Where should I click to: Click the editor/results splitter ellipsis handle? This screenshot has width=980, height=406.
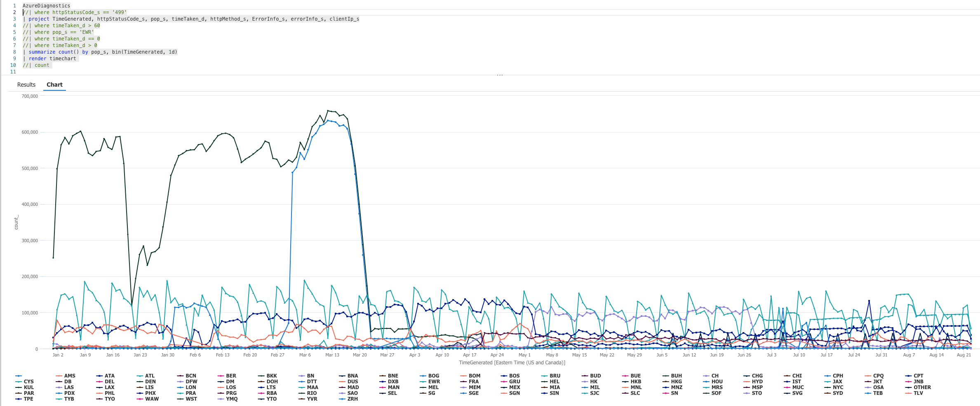pyautogui.click(x=500, y=75)
